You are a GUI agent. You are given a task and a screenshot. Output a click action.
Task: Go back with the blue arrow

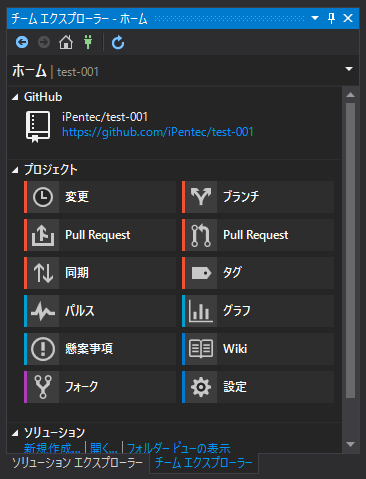(x=22, y=42)
